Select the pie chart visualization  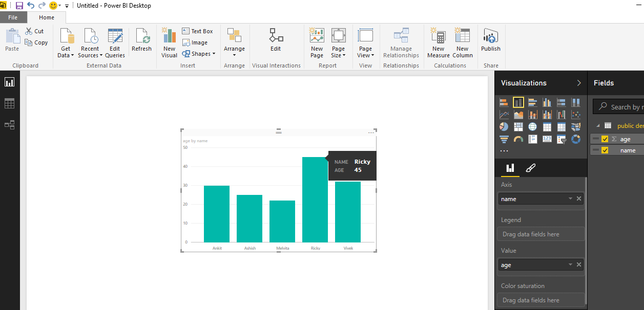coord(504,126)
